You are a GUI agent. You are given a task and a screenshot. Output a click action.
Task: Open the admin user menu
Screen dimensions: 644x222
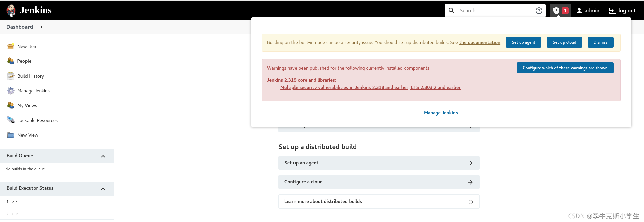pyautogui.click(x=588, y=11)
